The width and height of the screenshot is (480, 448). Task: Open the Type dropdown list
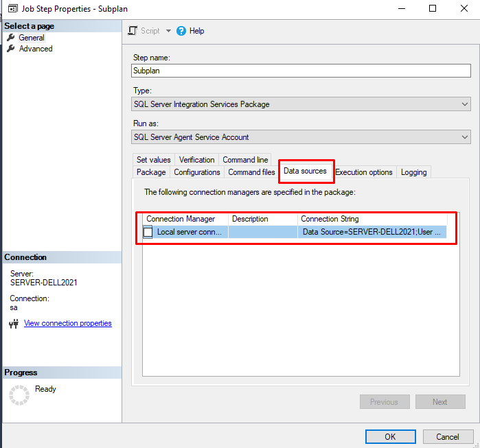[x=465, y=104]
